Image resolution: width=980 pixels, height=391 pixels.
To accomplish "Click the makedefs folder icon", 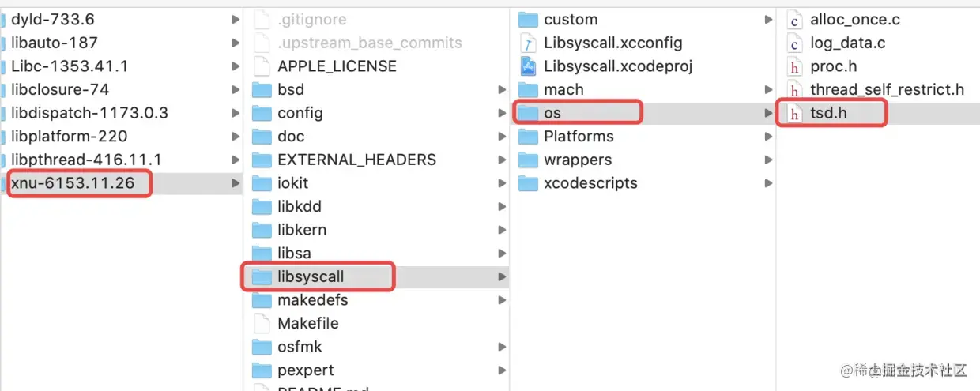I will point(262,300).
